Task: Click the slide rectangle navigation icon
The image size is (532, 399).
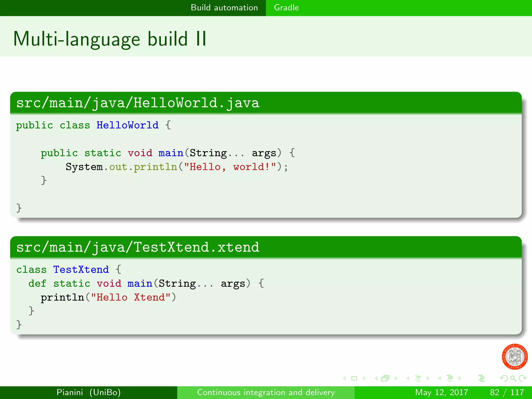Action: pyautogui.click(x=354, y=378)
